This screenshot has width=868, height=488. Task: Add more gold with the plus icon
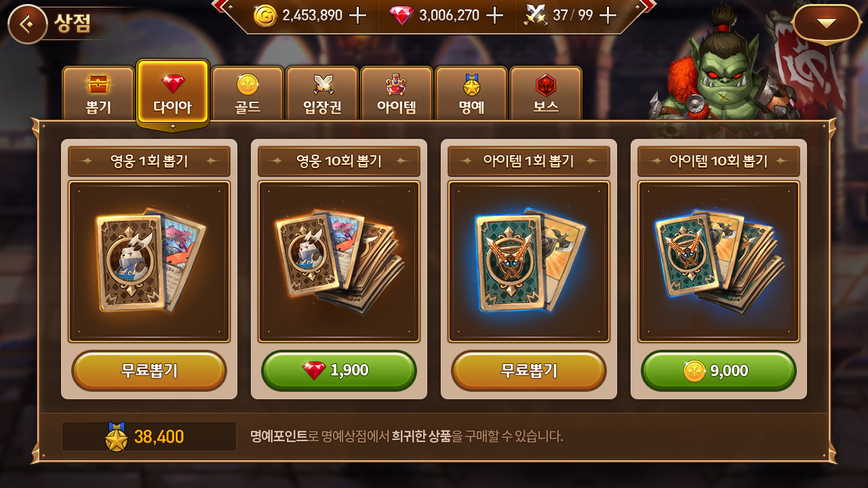pyautogui.click(x=357, y=15)
